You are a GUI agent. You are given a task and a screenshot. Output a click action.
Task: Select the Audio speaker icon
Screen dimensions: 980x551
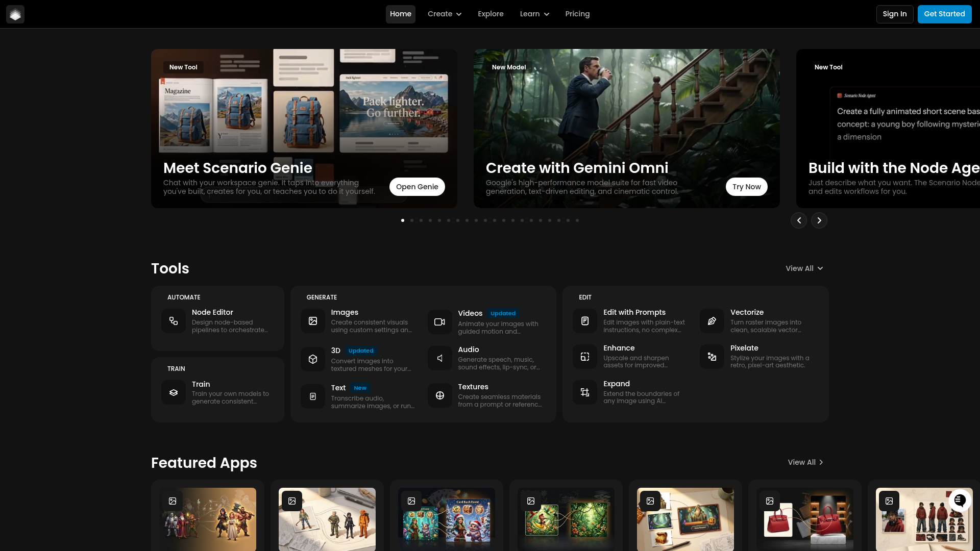(440, 358)
